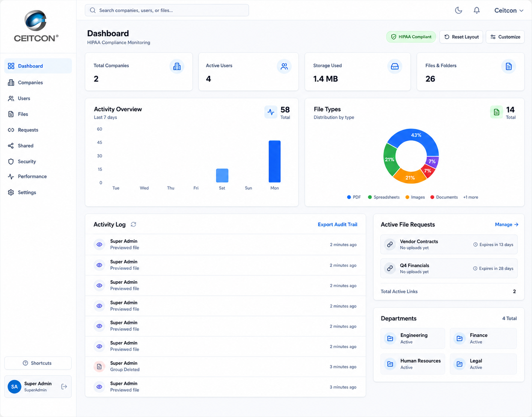Open the Performance section icon
The width and height of the screenshot is (532, 417).
tap(11, 177)
